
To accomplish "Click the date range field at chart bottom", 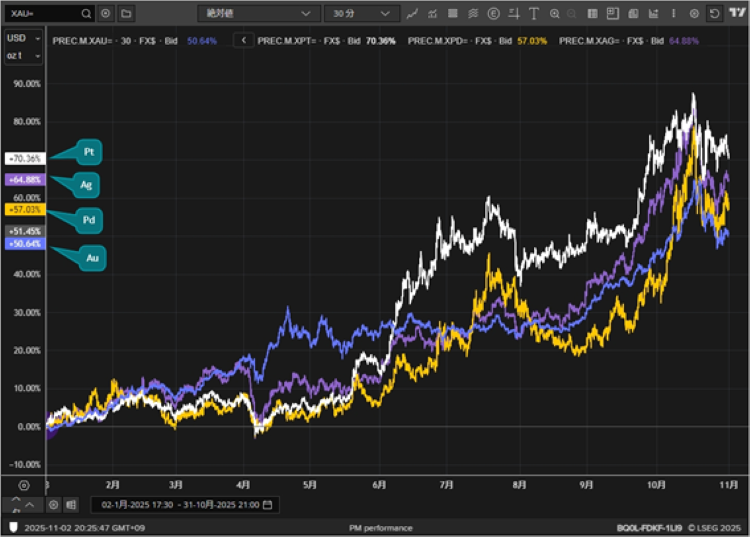I will (180, 505).
